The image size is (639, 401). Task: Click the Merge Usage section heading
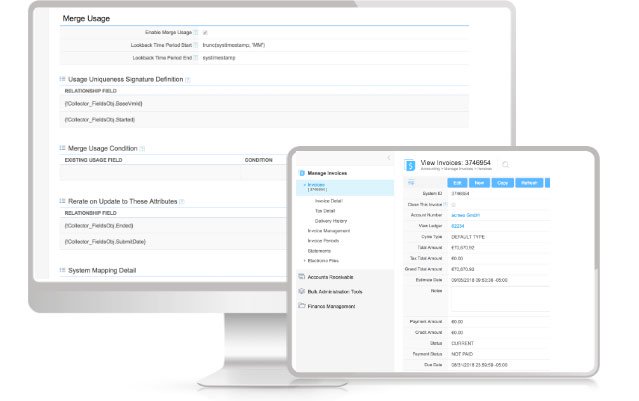point(86,18)
